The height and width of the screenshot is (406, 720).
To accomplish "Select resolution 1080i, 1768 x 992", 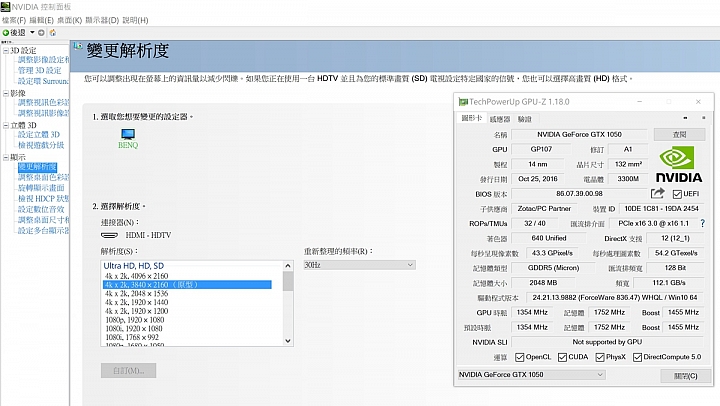I will (x=132, y=337).
